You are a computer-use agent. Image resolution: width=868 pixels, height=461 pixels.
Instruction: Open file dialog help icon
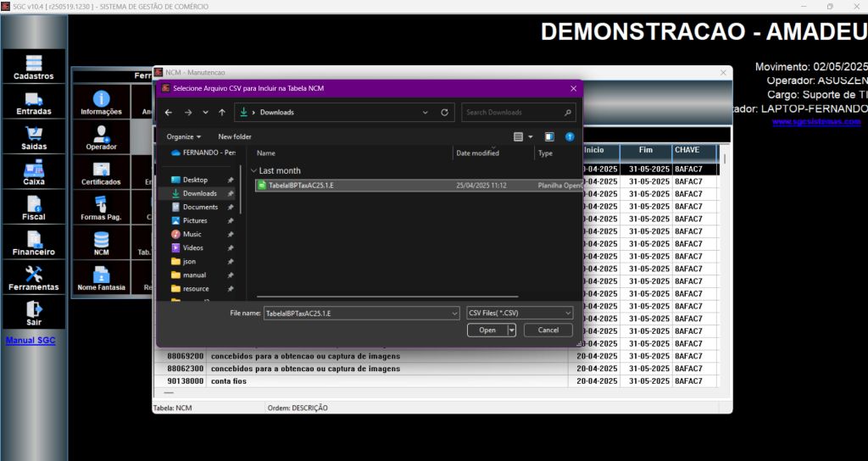[570, 136]
